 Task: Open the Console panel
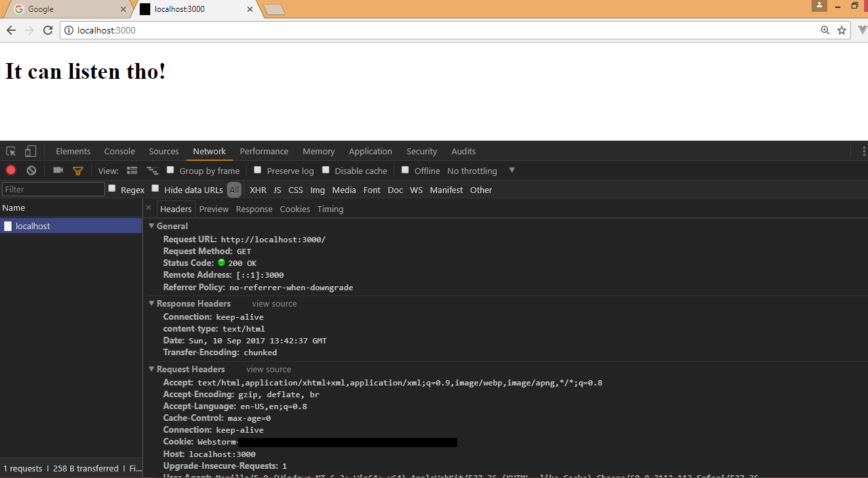(119, 151)
